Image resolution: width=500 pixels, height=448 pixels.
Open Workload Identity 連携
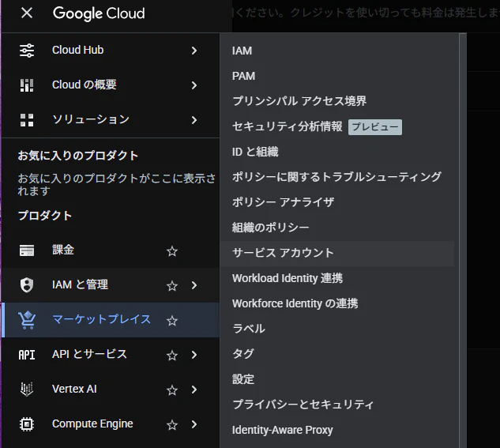pyautogui.click(x=337, y=278)
